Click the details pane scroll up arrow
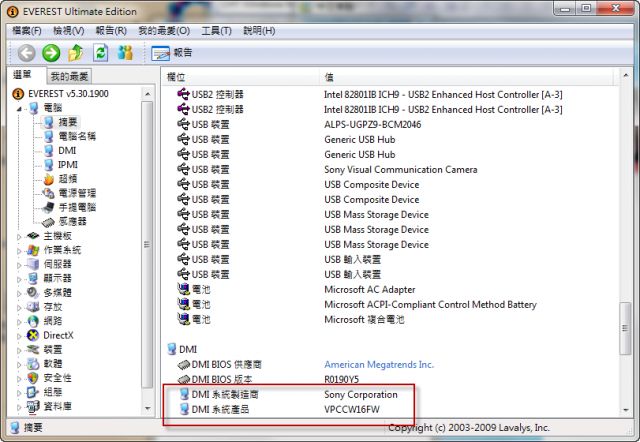The image size is (640, 442). (x=626, y=76)
